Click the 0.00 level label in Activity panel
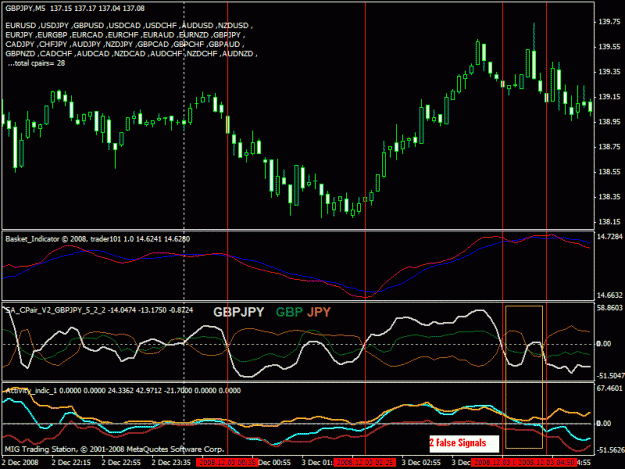625x469 pixels. tap(604, 424)
